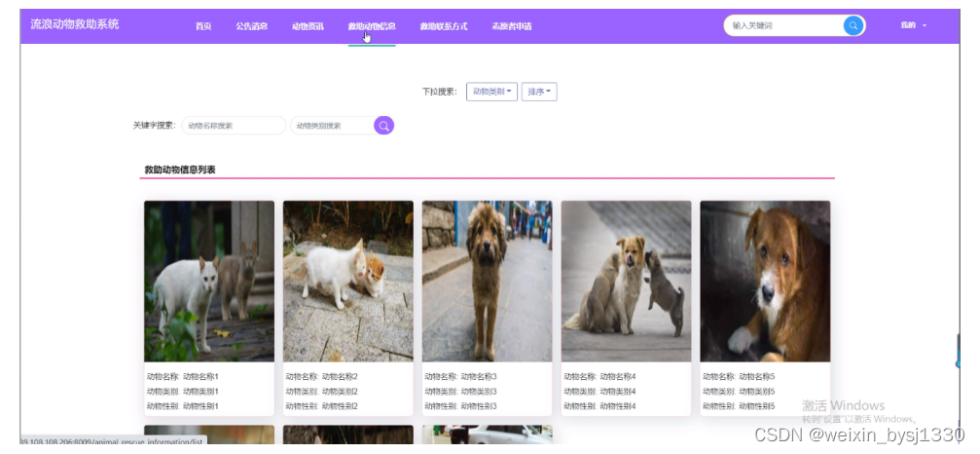Click text 动物名称1

[x=200, y=377]
